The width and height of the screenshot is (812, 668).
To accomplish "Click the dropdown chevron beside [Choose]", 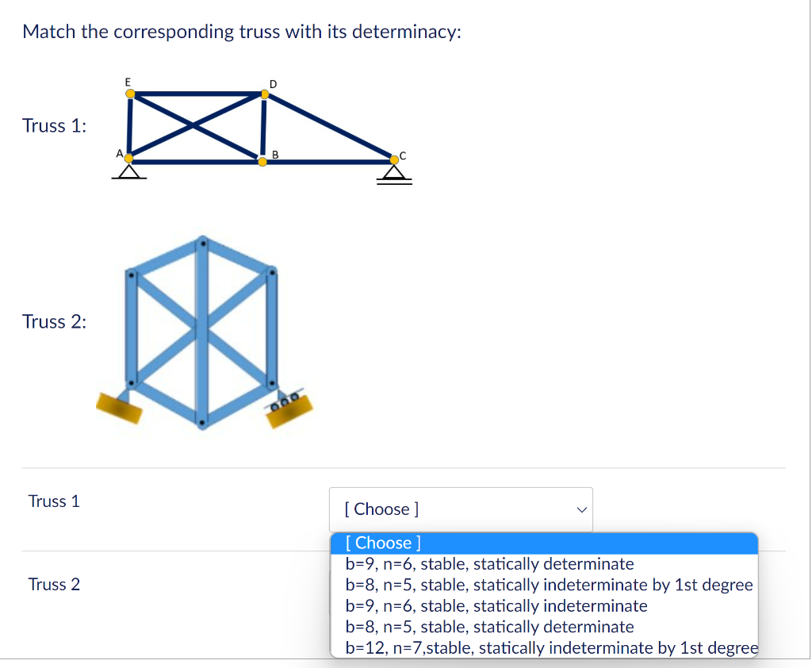I will pyautogui.click(x=581, y=509).
